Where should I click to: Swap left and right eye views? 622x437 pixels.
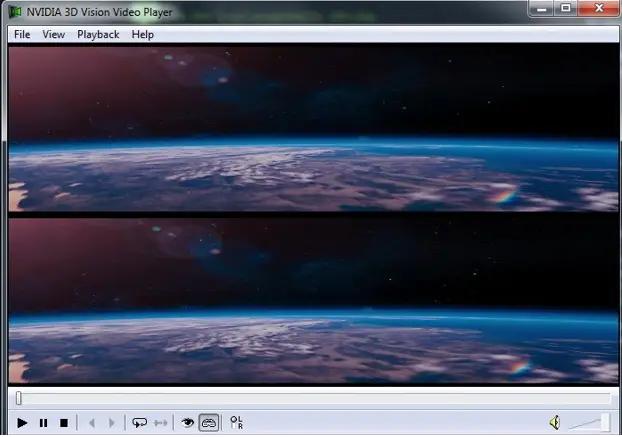[x=236, y=423]
